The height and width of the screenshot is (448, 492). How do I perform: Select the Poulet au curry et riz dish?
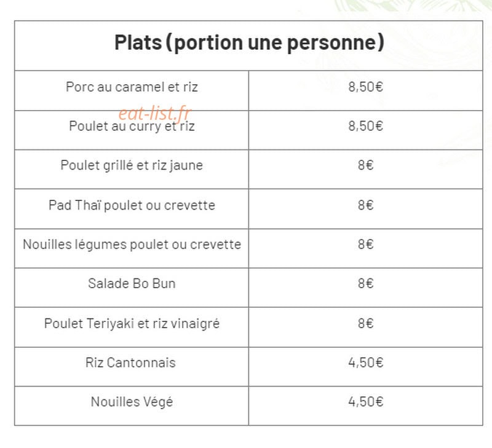click(x=132, y=127)
